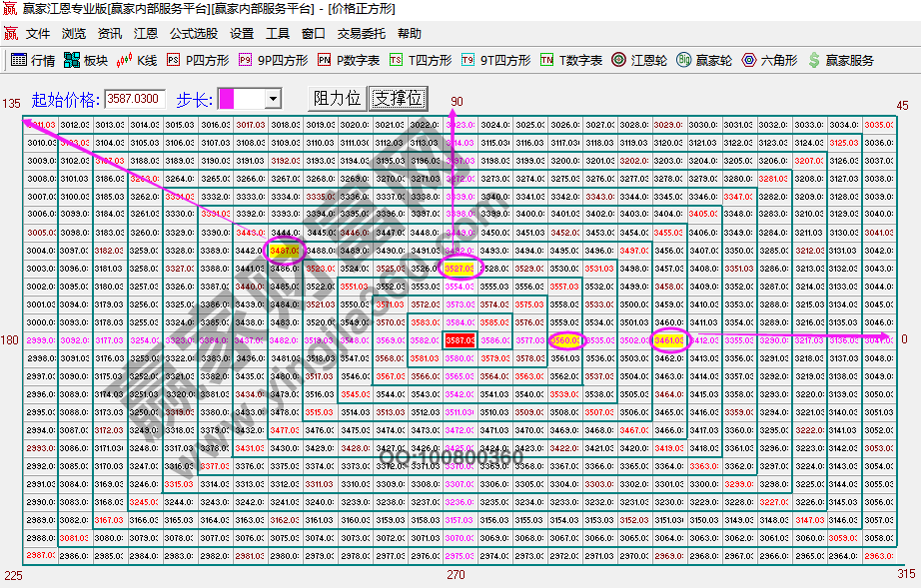
Task: Select the 板块 sectors icon
Action: (86, 59)
